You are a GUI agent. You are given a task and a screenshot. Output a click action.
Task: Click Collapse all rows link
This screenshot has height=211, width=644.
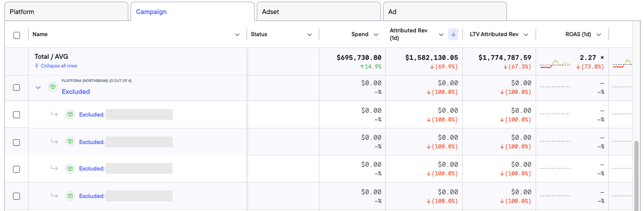[59, 66]
